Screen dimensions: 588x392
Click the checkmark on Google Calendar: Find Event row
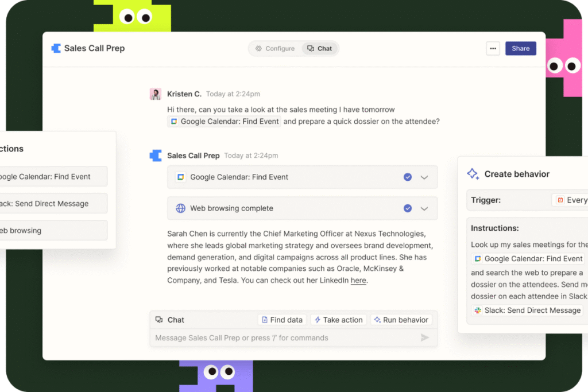[408, 177]
